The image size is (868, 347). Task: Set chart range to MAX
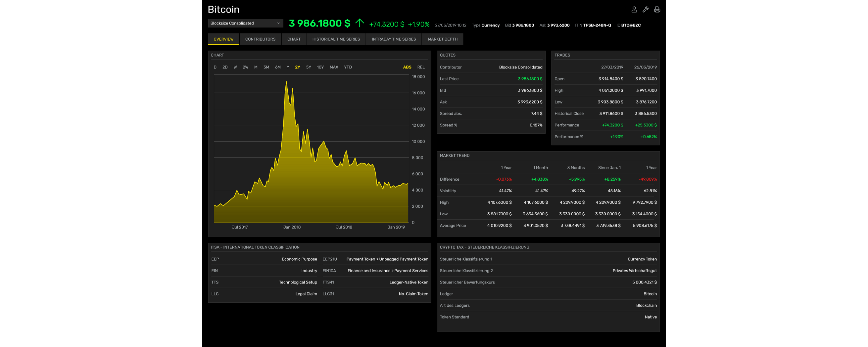pyautogui.click(x=334, y=67)
